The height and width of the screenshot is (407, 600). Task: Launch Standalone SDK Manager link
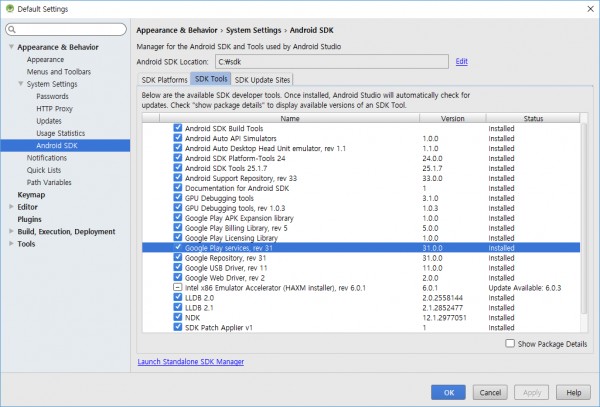click(191, 361)
